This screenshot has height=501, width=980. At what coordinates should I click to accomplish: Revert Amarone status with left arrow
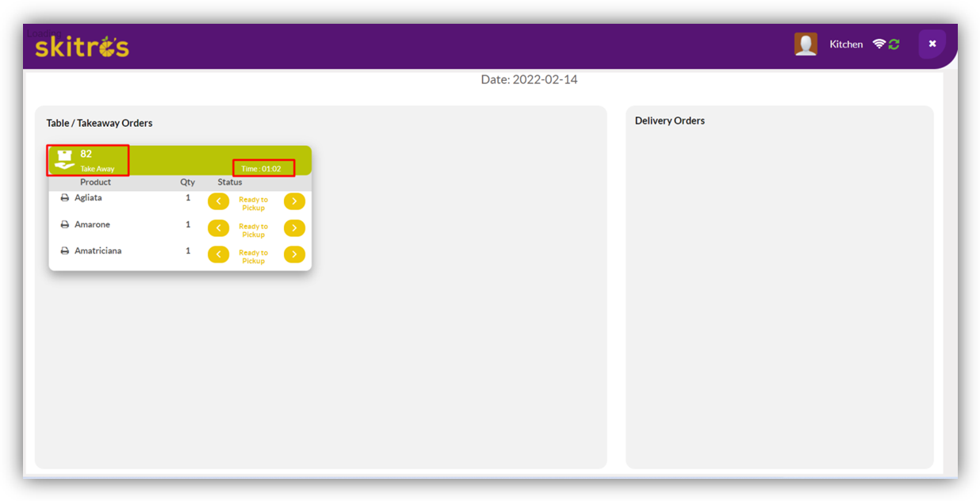(218, 228)
